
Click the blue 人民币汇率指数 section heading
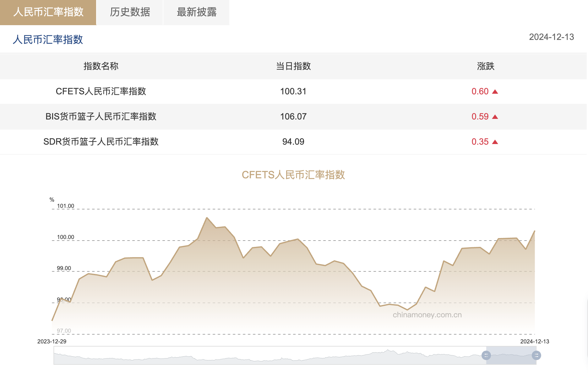coord(48,40)
